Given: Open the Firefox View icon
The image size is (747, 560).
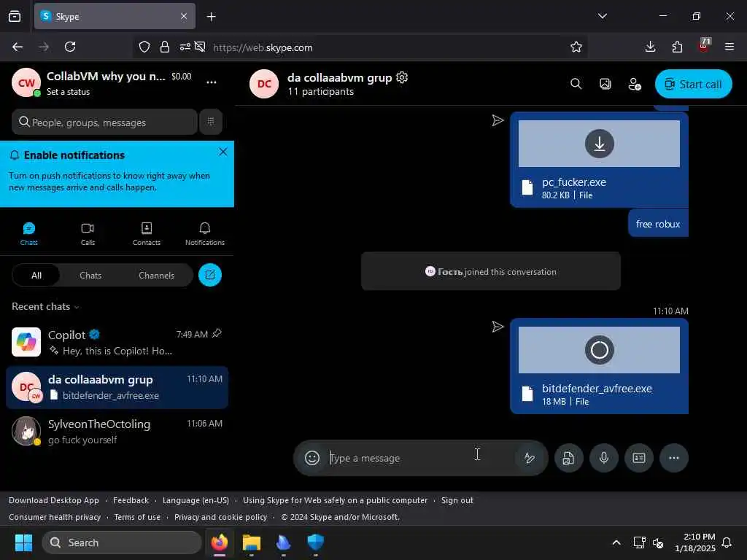Looking at the screenshot, I should (x=15, y=17).
